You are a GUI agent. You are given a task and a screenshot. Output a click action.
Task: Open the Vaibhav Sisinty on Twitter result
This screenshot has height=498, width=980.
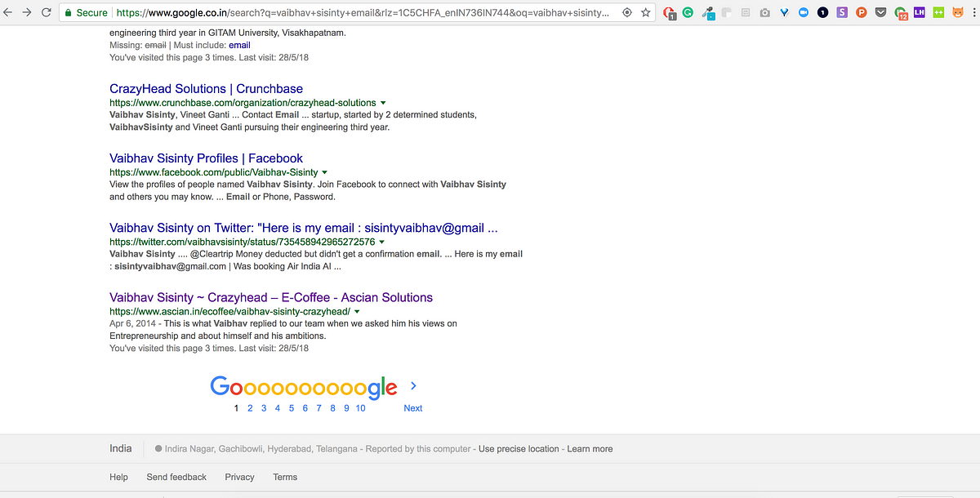coord(304,228)
